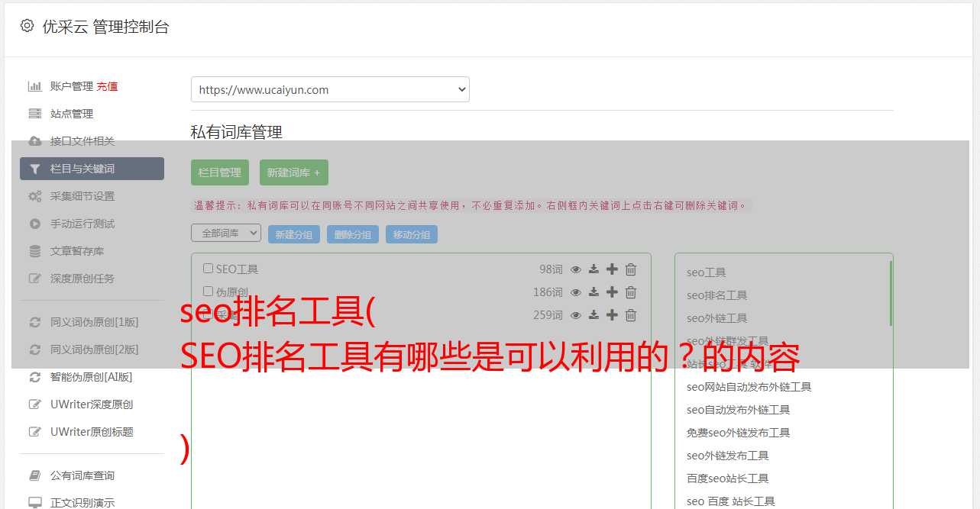The image size is (980, 509).
Task: Open 账户管理 via its bar chart icon
Action: click(34, 86)
